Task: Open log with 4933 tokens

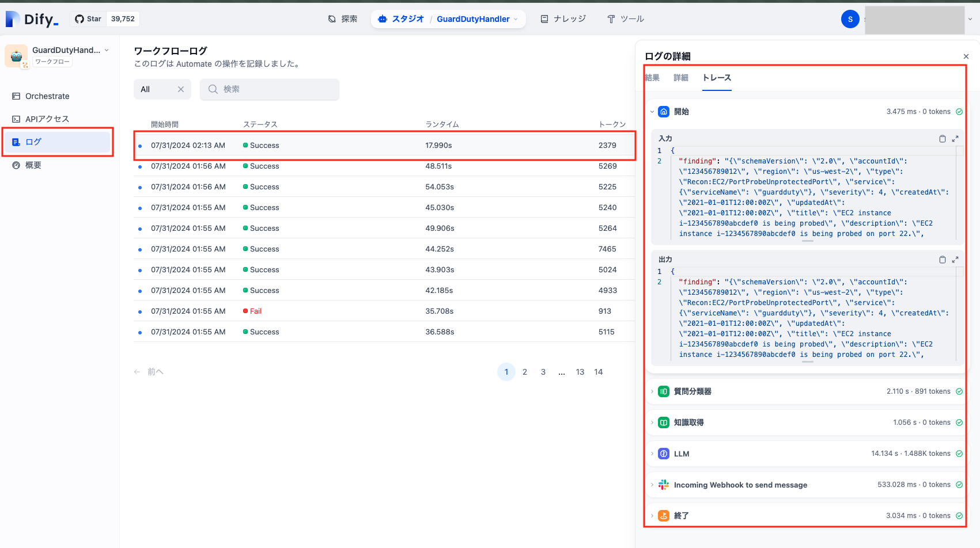Action: (384, 291)
